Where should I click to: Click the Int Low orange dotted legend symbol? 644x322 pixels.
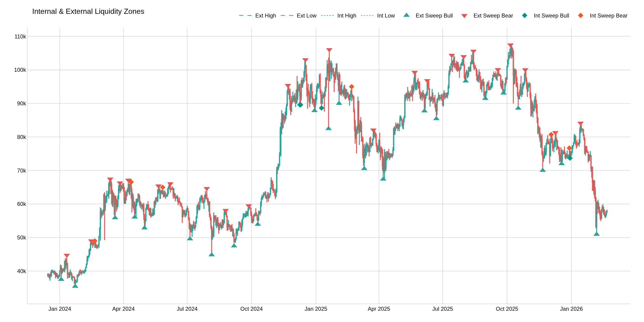coord(367,15)
